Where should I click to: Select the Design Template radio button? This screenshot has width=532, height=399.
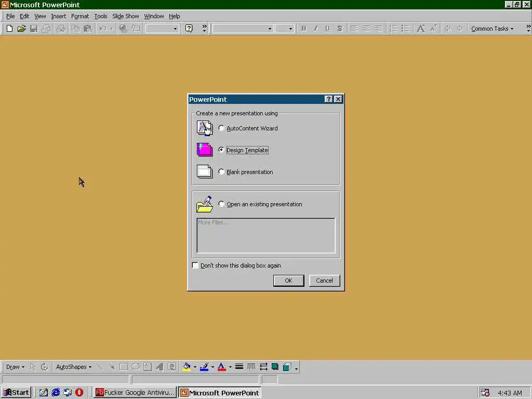pos(221,150)
